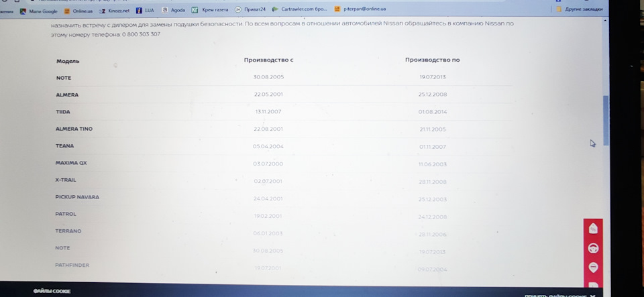Click the steering wheel test-drive icon
This screenshot has height=297, width=644.
point(593,248)
